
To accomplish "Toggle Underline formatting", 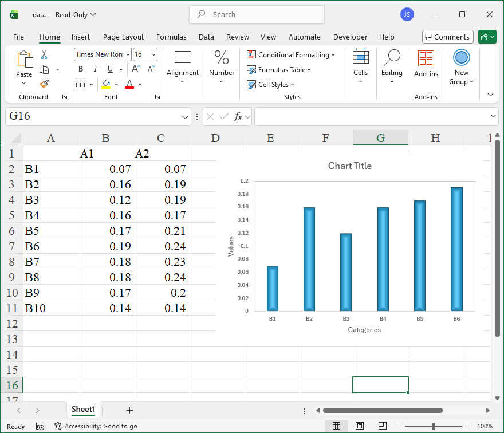I will 109,69.
